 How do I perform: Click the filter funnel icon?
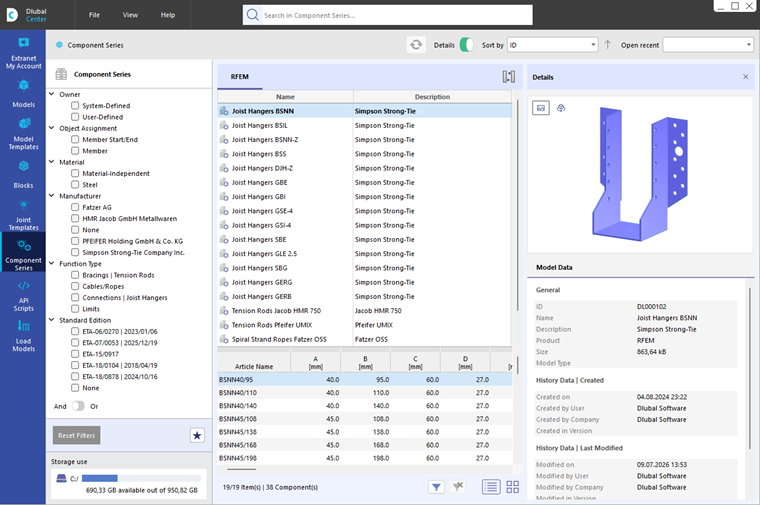tap(436, 487)
